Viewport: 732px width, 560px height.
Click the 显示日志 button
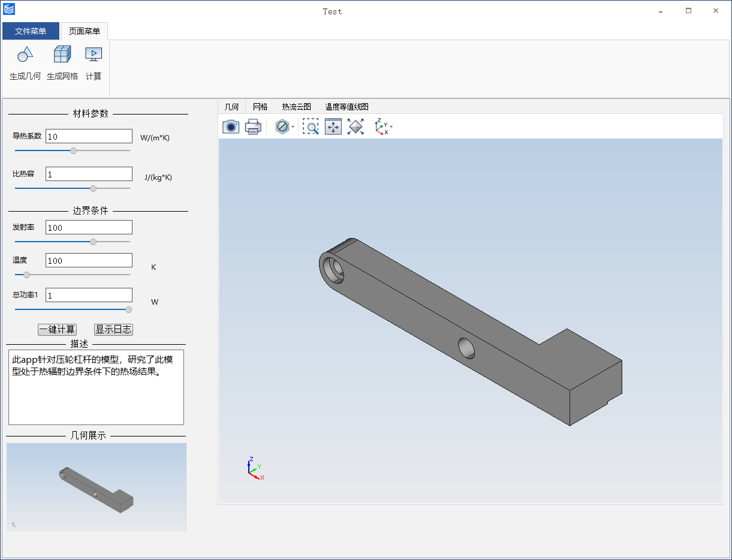[x=113, y=329]
